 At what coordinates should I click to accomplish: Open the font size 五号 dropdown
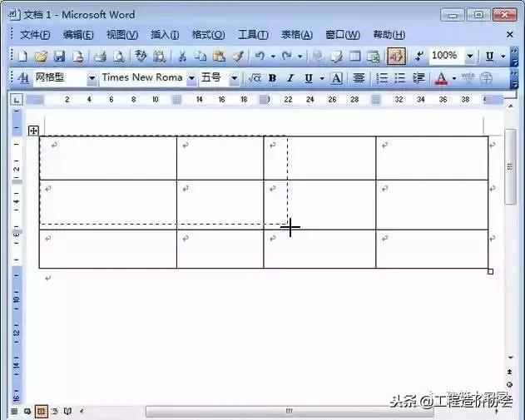pos(234,79)
